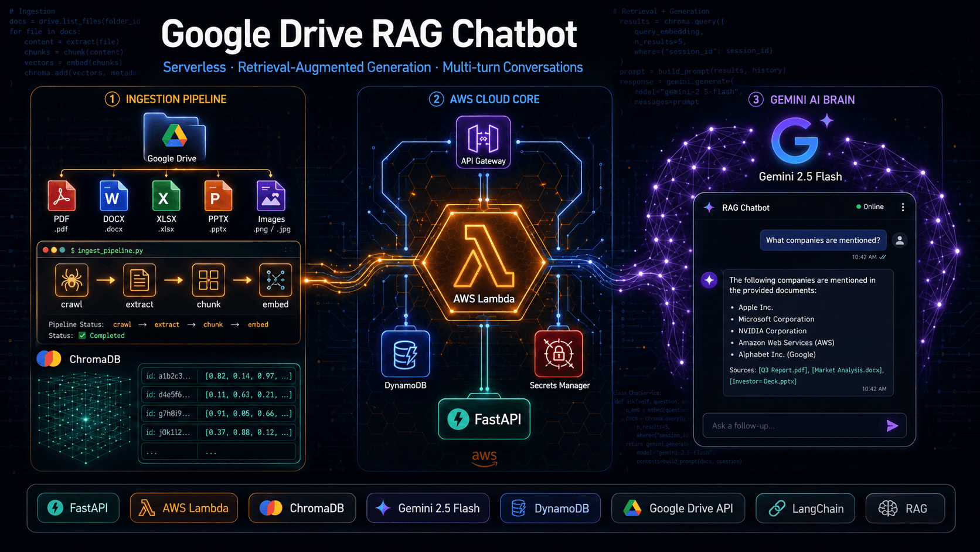
Task: Select the PDF file icon
Action: 62,195
